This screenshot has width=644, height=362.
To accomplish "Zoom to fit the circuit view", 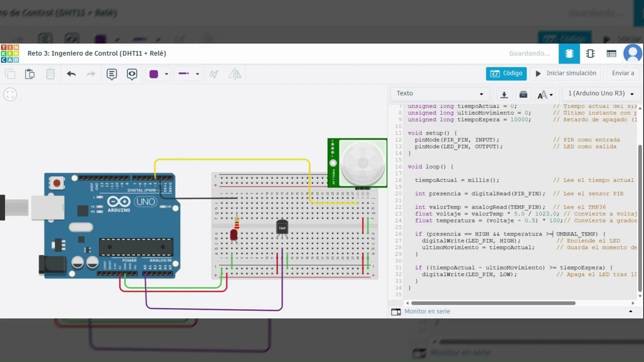I will pyautogui.click(x=10, y=94).
